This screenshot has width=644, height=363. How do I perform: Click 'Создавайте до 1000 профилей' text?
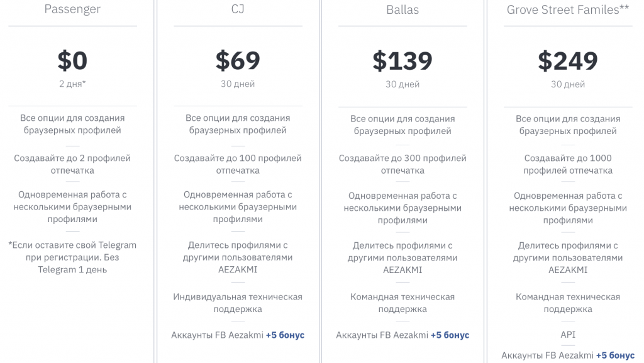click(568, 164)
